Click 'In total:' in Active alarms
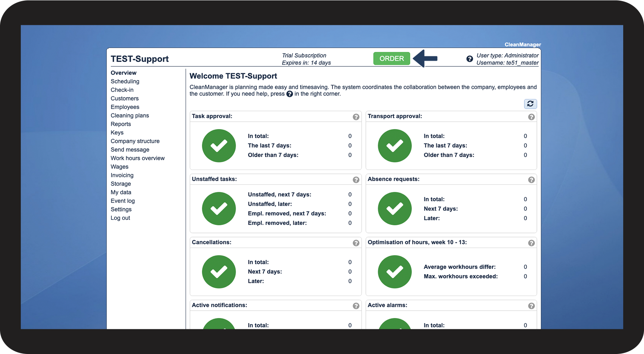The height and width of the screenshot is (354, 644). [434, 326]
